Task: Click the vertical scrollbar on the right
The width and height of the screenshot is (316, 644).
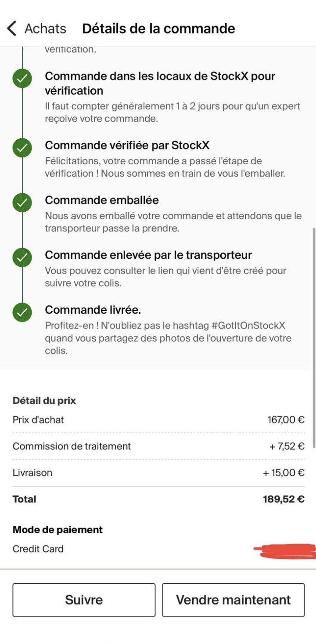Action: [x=313, y=337]
